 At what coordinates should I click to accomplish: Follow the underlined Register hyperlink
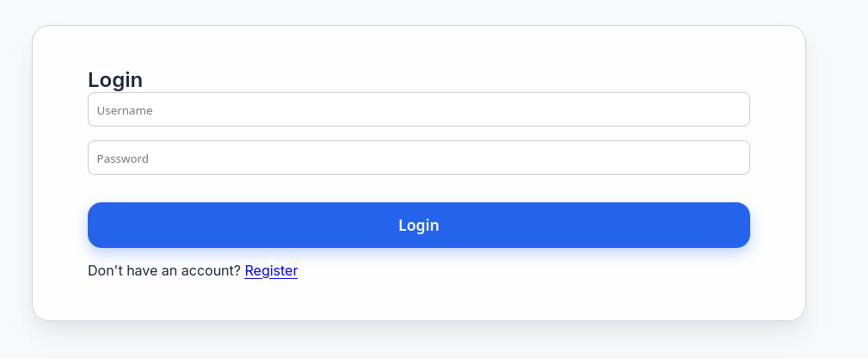tap(271, 270)
